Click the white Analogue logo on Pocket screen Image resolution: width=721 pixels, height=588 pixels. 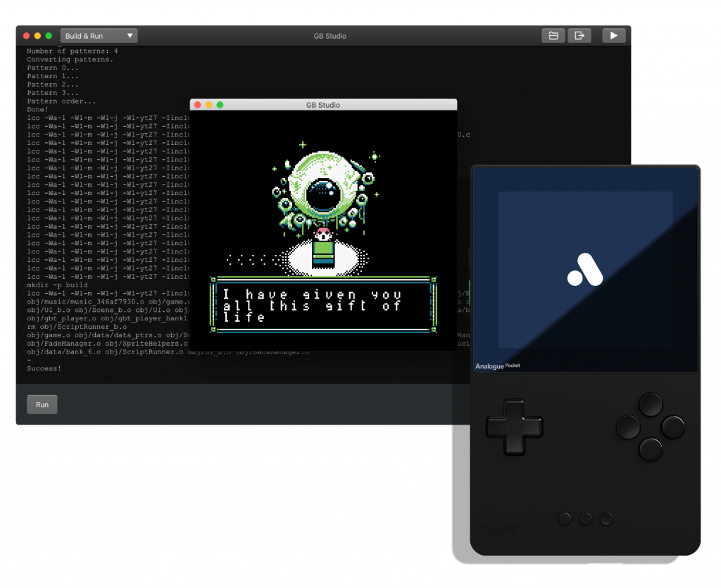coord(585,269)
